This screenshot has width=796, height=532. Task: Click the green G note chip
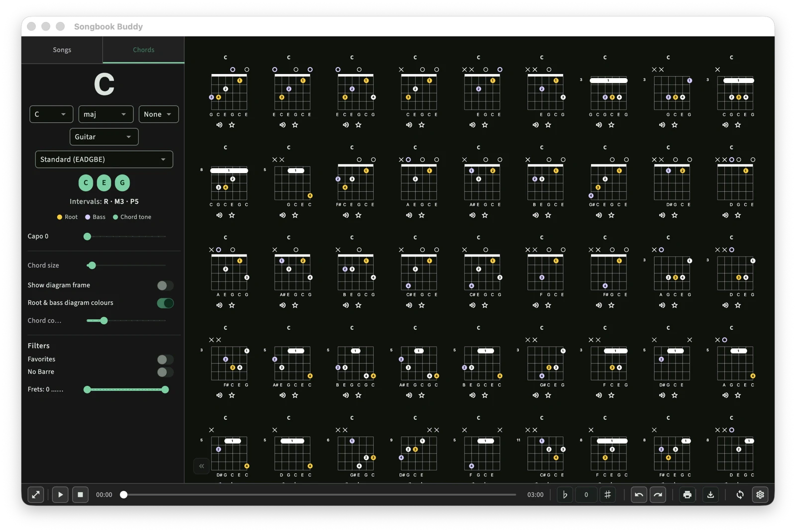pyautogui.click(x=122, y=182)
